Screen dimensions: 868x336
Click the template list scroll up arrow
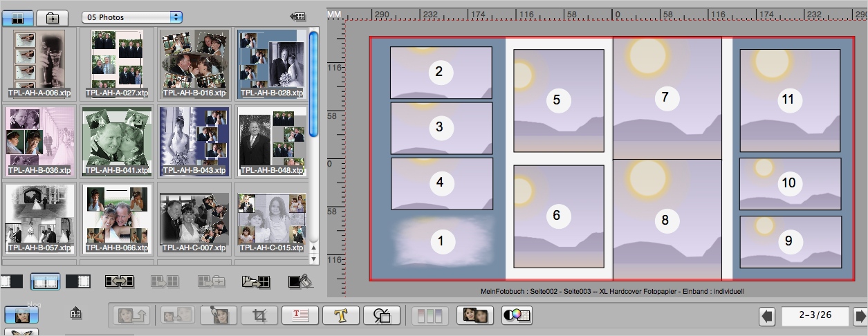pyautogui.click(x=313, y=249)
